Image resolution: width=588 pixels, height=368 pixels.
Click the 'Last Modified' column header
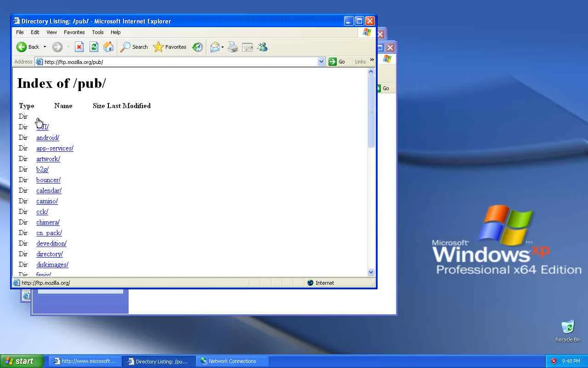pyautogui.click(x=129, y=106)
